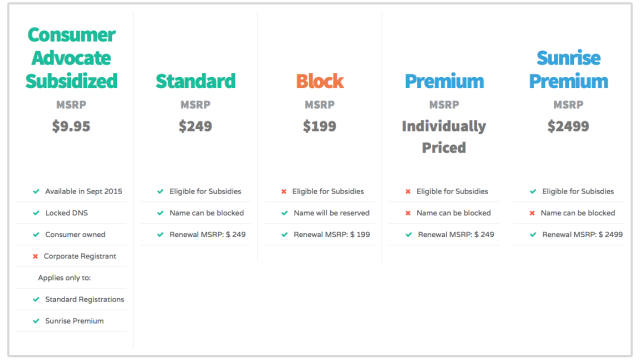Click red X by Block's Eligible for Subsidies
The height and width of the screenshot is (360, 640).
pyautogui.click(x=284, y=191)
